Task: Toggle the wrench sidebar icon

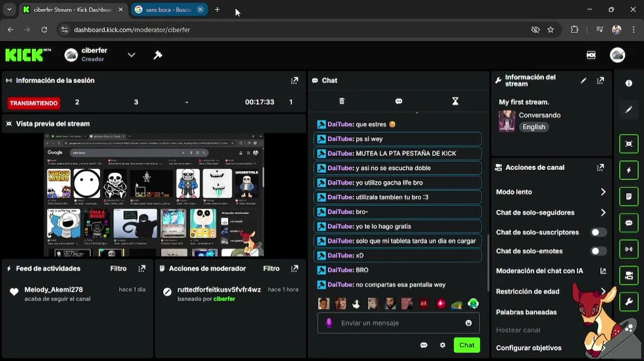Action: [x=629, y=301]
